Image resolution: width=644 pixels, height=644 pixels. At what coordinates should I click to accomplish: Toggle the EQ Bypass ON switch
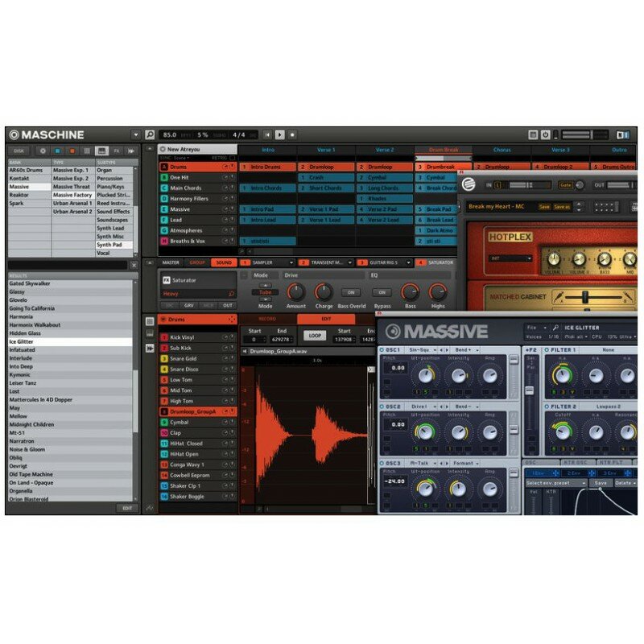pyautogui.click(x=382, y=292)
